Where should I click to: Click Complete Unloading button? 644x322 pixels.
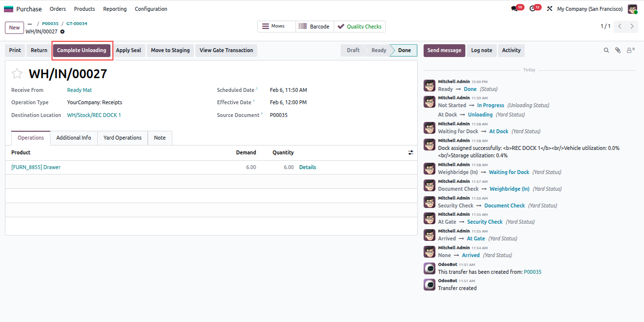click(x=81, y=50)
